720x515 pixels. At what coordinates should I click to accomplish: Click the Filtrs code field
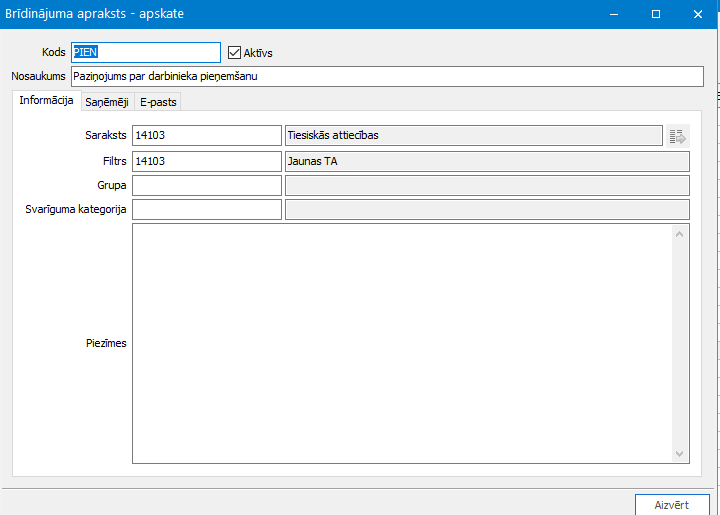(x=206, y=161)
